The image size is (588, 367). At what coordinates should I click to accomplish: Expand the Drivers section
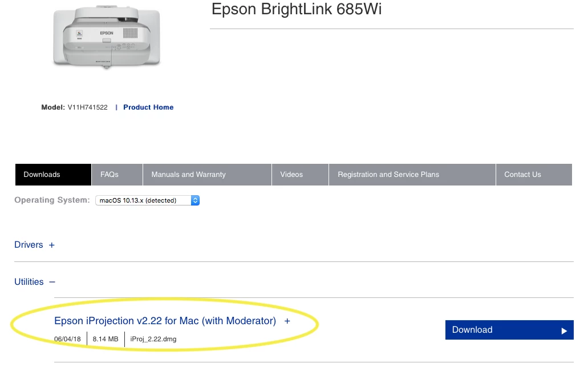click(29, 245)
